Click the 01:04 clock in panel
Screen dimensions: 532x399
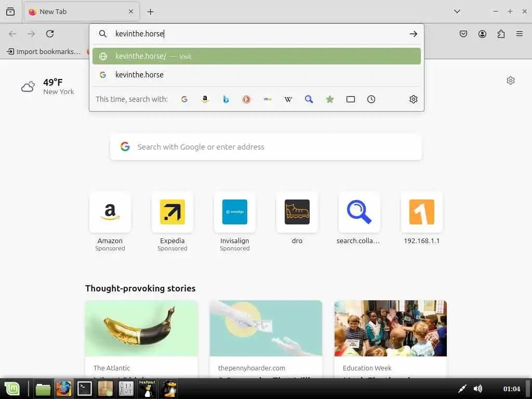pos(512,389)
